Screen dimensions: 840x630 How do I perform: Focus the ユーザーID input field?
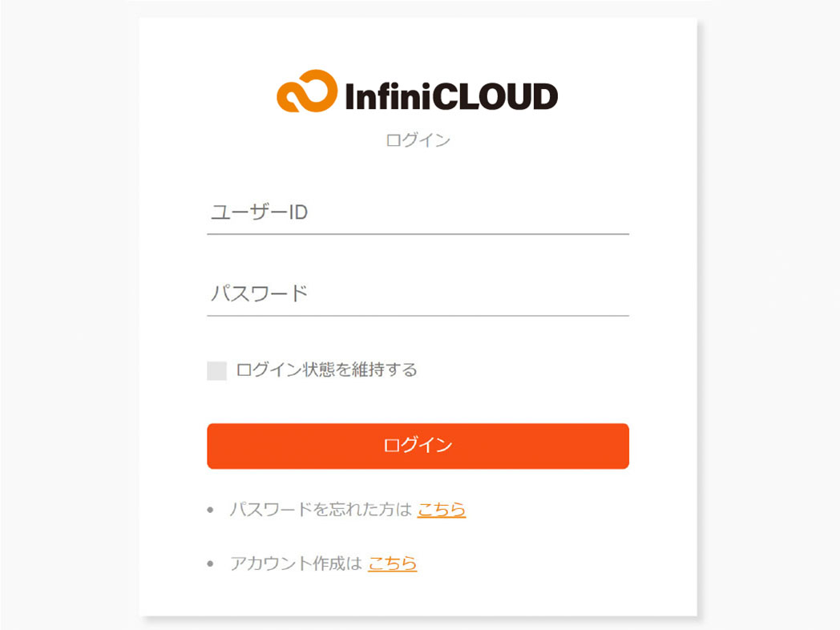[418, 212]
